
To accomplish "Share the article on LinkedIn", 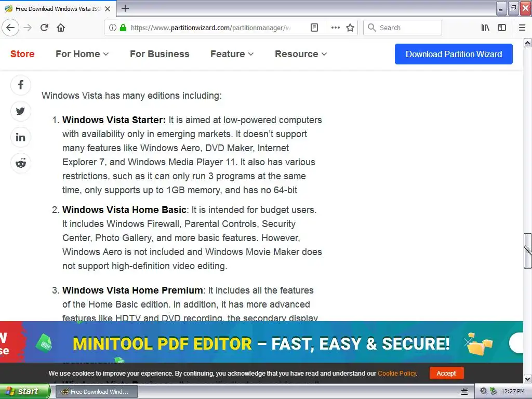I will (21, 137).
